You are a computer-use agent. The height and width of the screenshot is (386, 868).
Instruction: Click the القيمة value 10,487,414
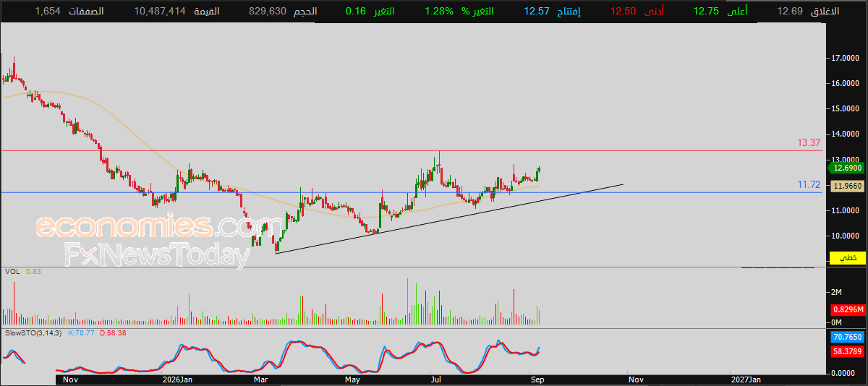point(160,11)
